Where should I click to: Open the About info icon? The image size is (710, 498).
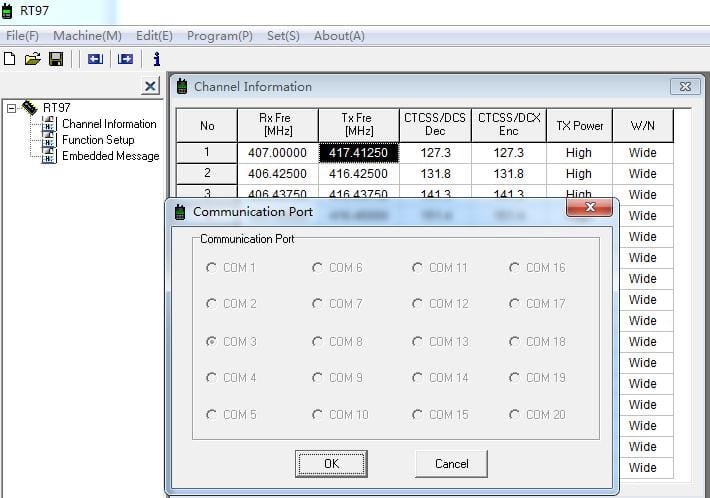click(156, 59)
